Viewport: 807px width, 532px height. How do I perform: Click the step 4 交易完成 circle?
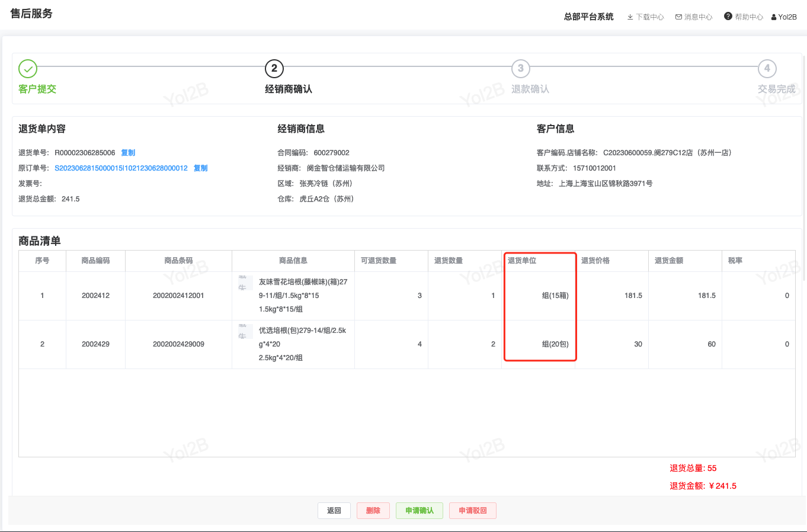pyautogui.click(x=767, y=69)
